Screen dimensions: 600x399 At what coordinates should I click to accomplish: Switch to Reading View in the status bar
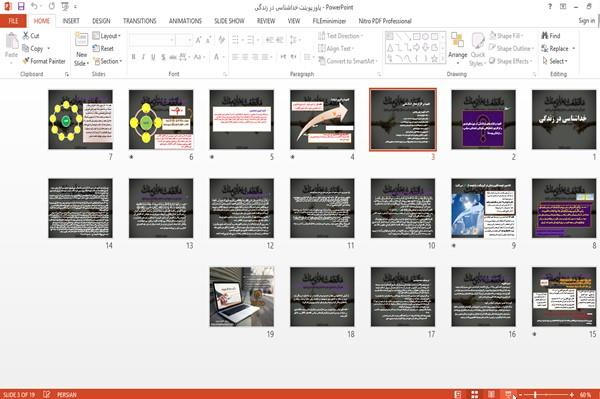pos(491,394)
